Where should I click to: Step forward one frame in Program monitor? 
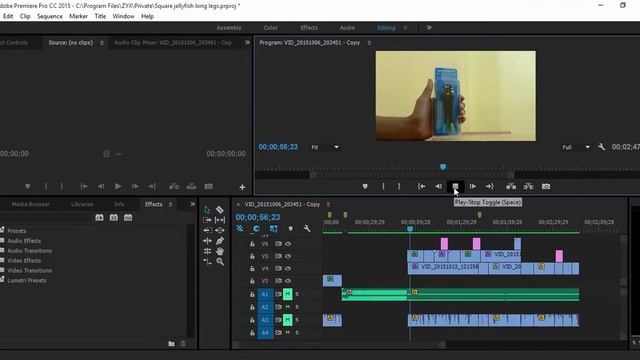pos(473,187)
